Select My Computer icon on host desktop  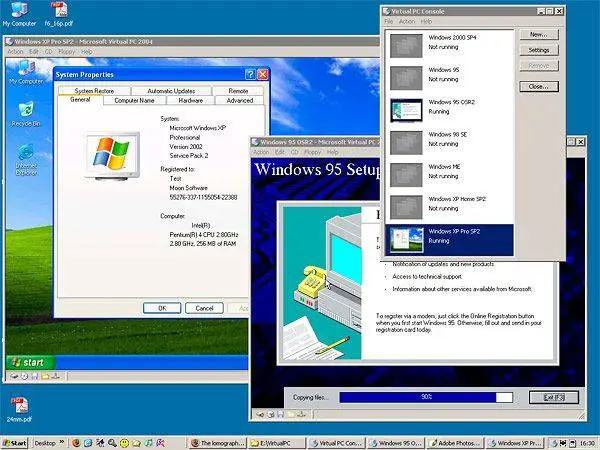(19, 15)
